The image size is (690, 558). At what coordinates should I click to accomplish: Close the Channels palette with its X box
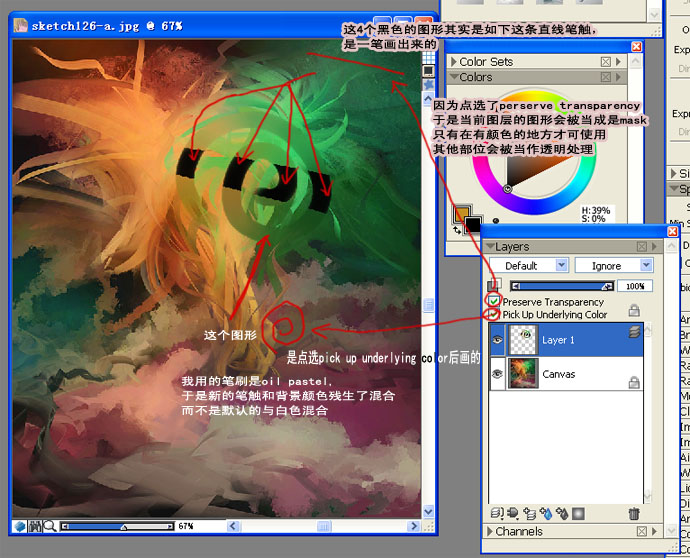click(x=642, y=531)
